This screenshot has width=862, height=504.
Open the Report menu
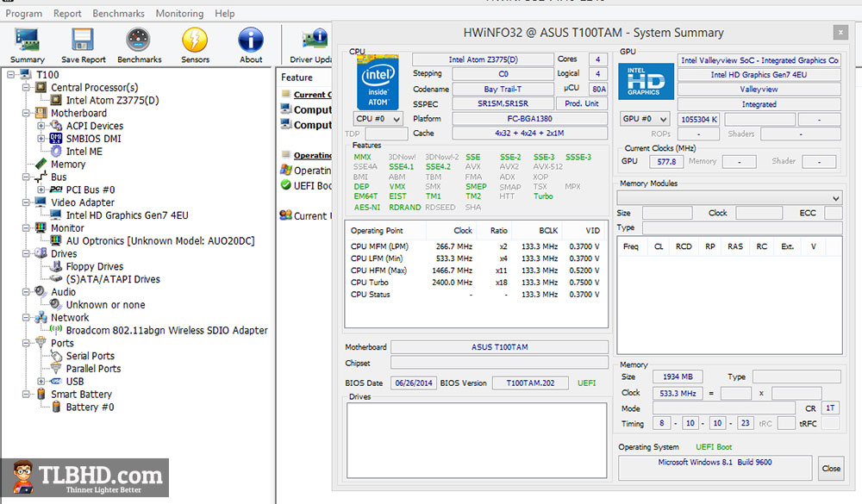(67, 13)
